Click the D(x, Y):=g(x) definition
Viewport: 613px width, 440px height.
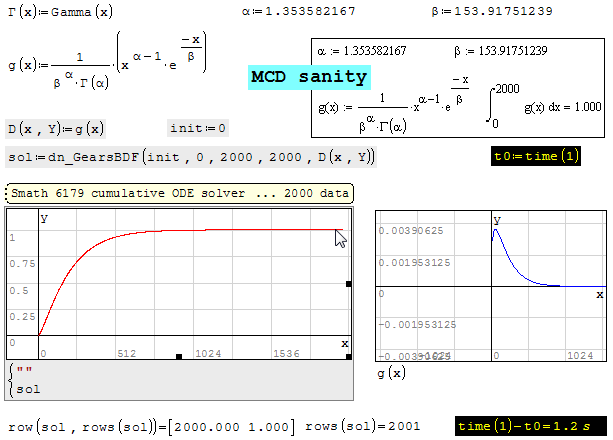pos(55,129)
